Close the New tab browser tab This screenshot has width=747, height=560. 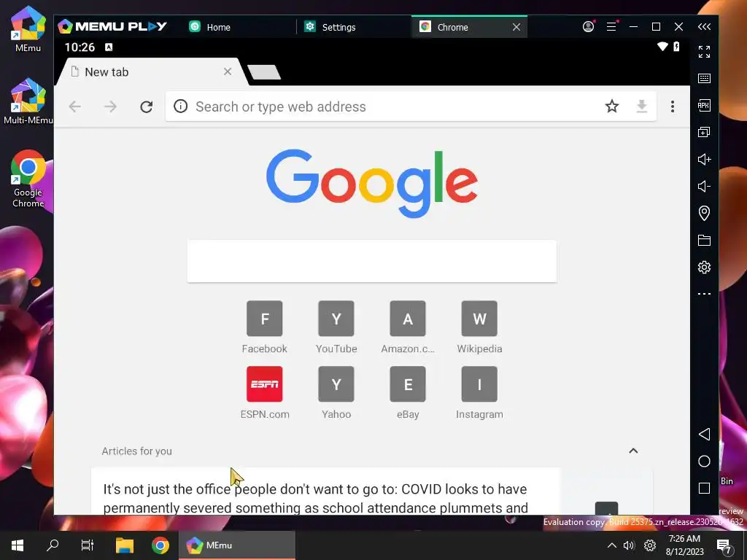[228, 71]
